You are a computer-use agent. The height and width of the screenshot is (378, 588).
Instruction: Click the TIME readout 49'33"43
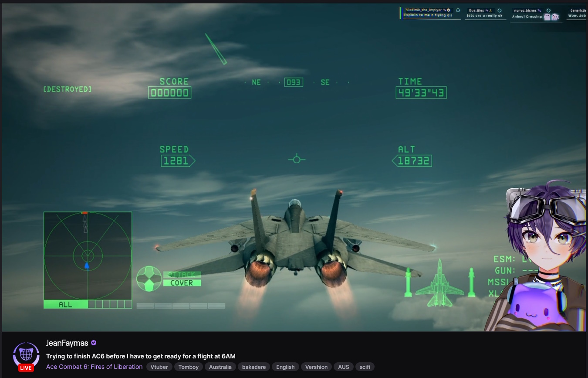421,93
